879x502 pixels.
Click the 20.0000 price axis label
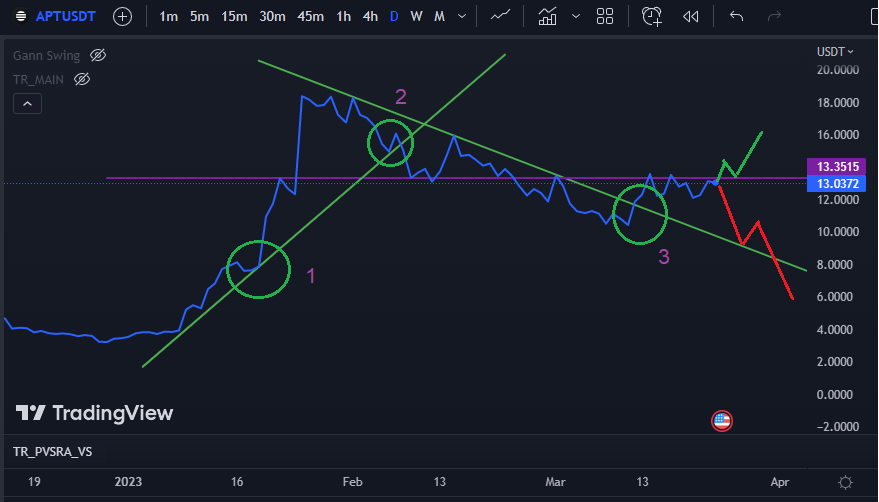point(838,70)
